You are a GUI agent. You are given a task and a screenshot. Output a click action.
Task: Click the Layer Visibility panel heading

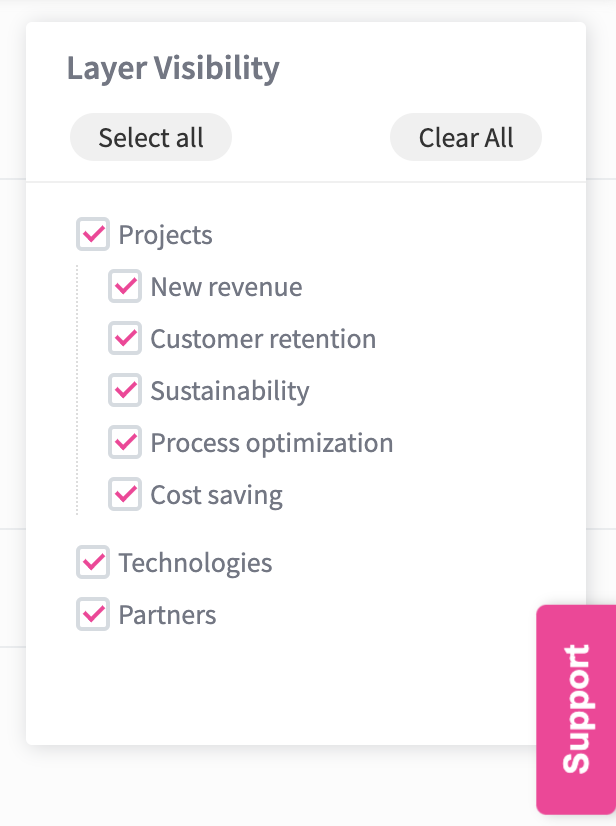173,69
